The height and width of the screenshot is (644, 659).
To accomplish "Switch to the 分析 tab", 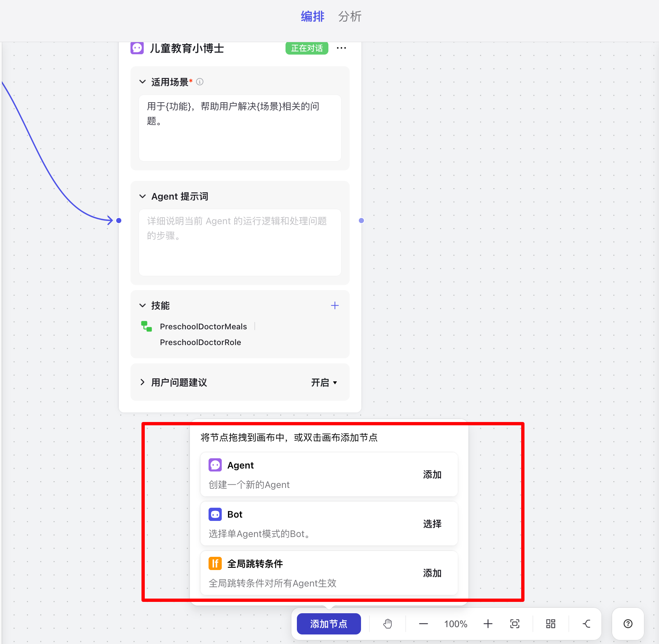I will [x=350, y=16].
